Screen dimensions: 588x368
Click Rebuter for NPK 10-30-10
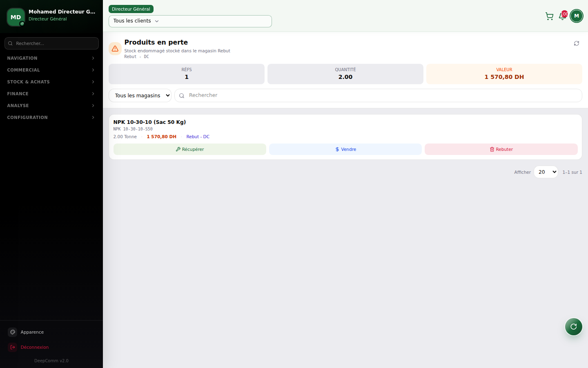click(x=501, y=149)
